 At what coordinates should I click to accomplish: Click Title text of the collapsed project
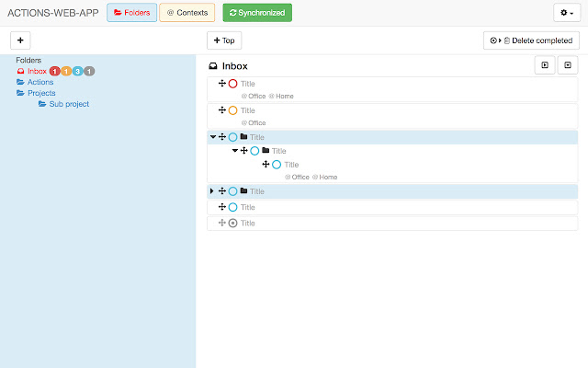257,191
